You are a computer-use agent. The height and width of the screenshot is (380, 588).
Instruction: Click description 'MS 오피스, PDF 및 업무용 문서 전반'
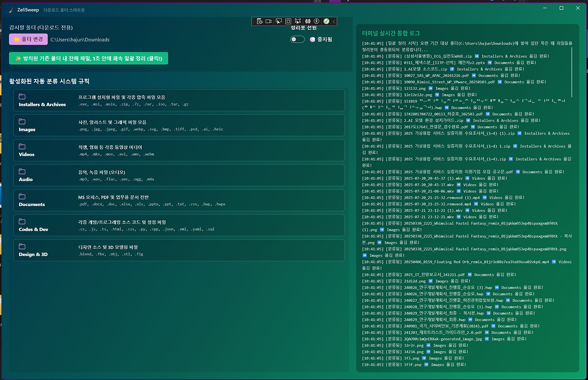(113, 197)
